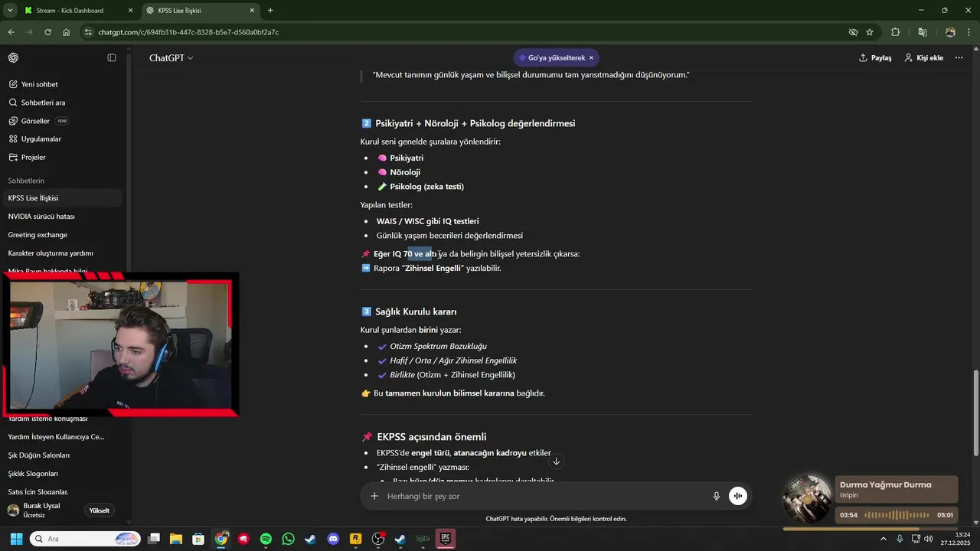Collapse the sidebar with panel icon

pyautogui.click(x=112, y=58)
